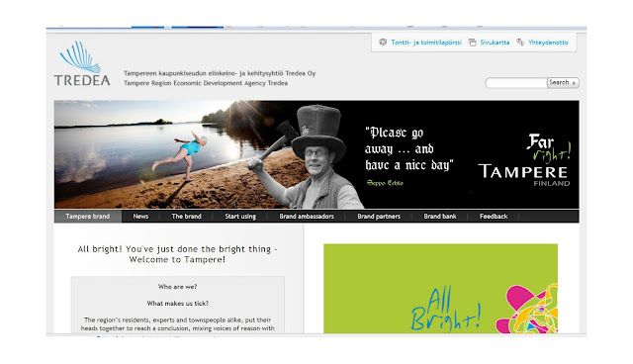The height and width of the screenshot is (364, 633).
Task: Select the Tampere brand menu item
Action: click(x=88, y=217)
